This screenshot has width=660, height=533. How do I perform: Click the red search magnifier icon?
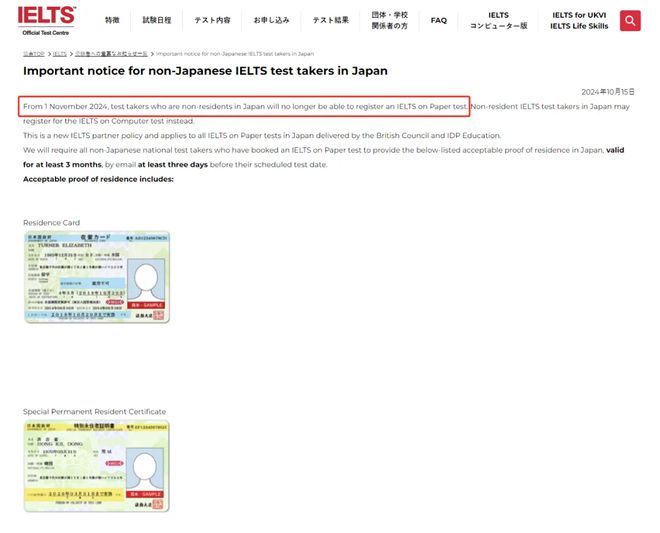(x=630, y=21)
